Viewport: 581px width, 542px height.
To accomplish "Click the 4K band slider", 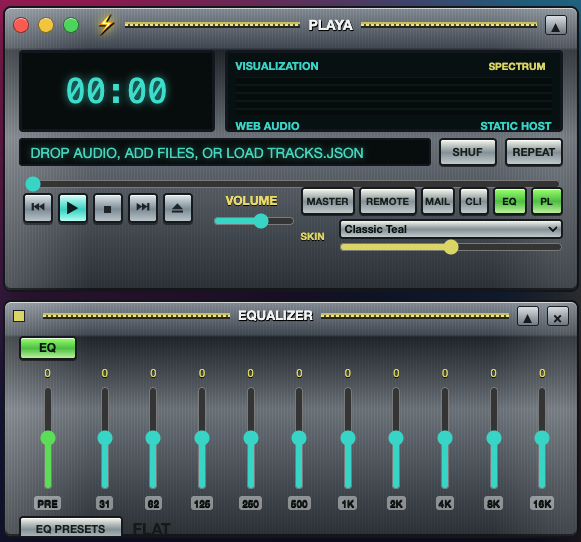I will click(x=445, y=438).
